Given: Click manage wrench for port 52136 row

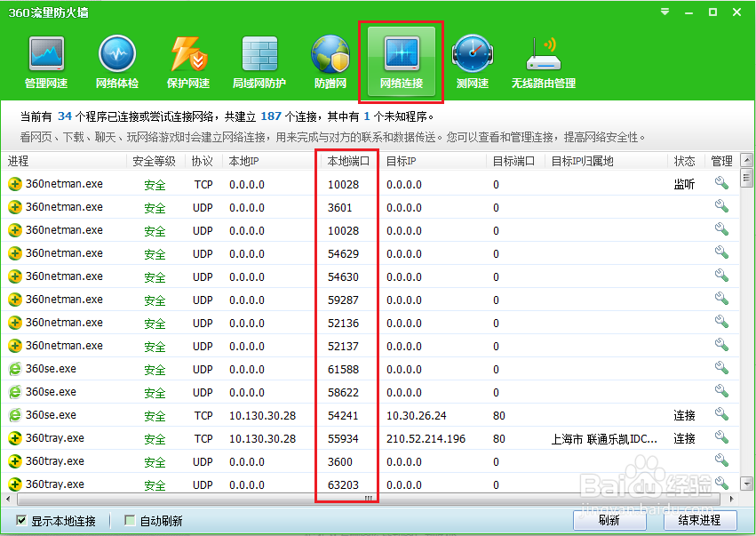Looking at the screenshot, I should [x=721, y=322].
